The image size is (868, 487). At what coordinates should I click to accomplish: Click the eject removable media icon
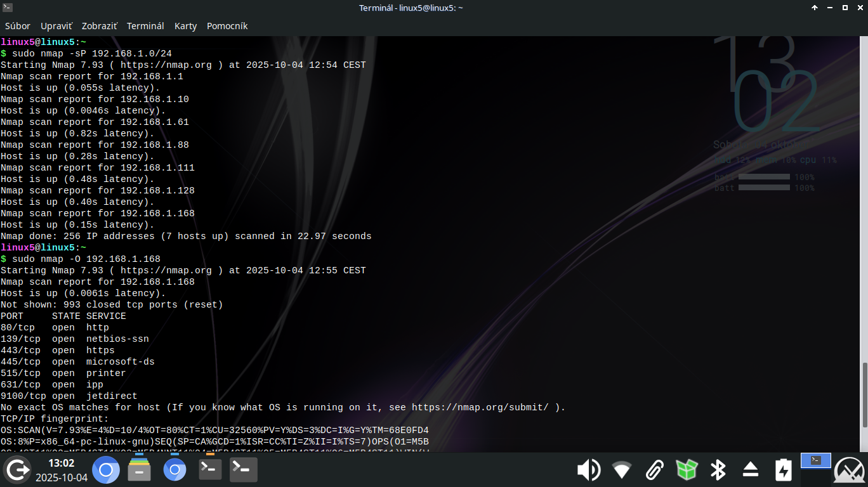pos(750,470)
